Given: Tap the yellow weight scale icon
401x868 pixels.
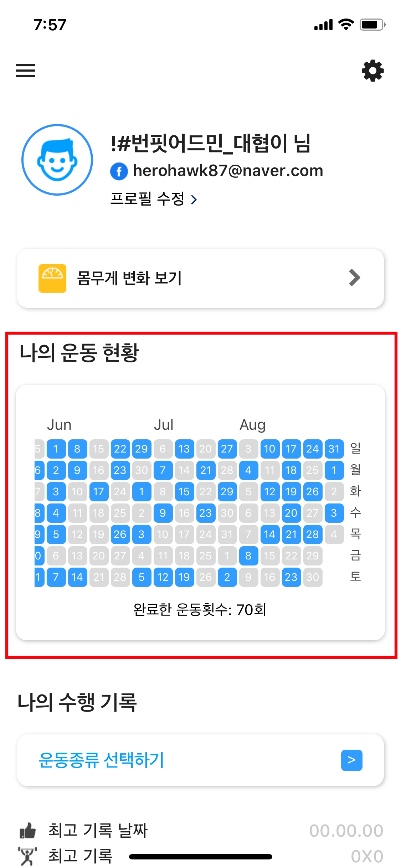Looking at the screenshot, I should click(52, 278).
